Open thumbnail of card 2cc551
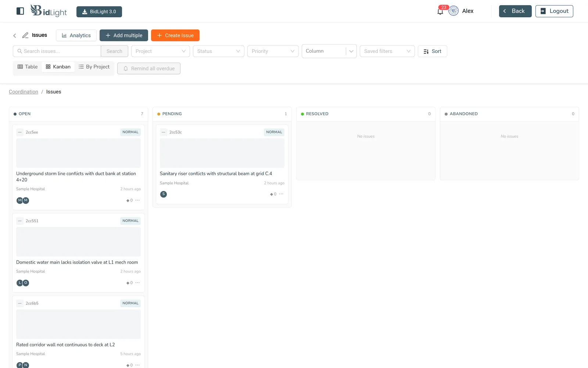This screenshot has width=588, height=368. (x=78, y=242)
